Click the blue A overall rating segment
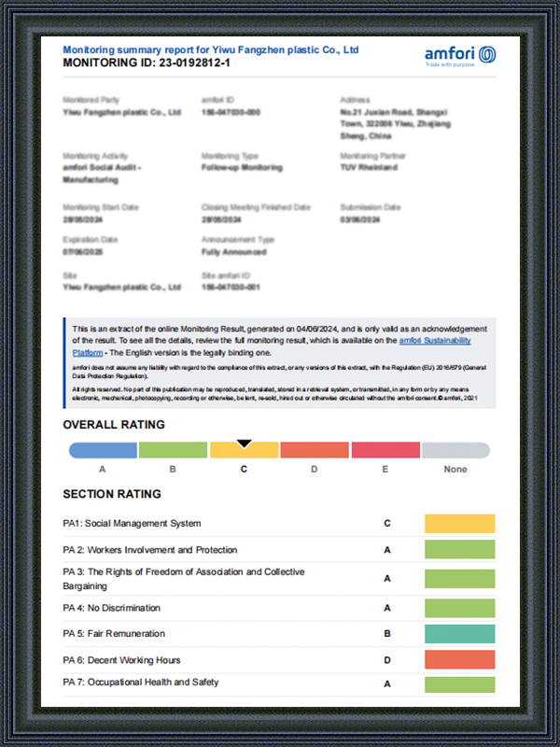The image size is (560, 747). (x=103, y=450)
